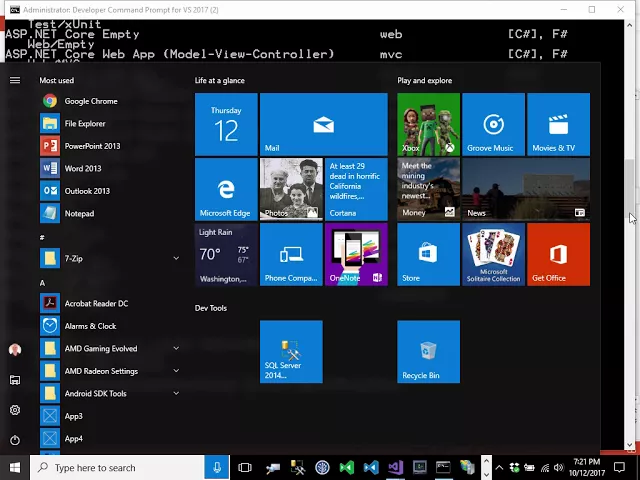
Task: Open PowerPoint 2013 app entry
Action: 81,146
